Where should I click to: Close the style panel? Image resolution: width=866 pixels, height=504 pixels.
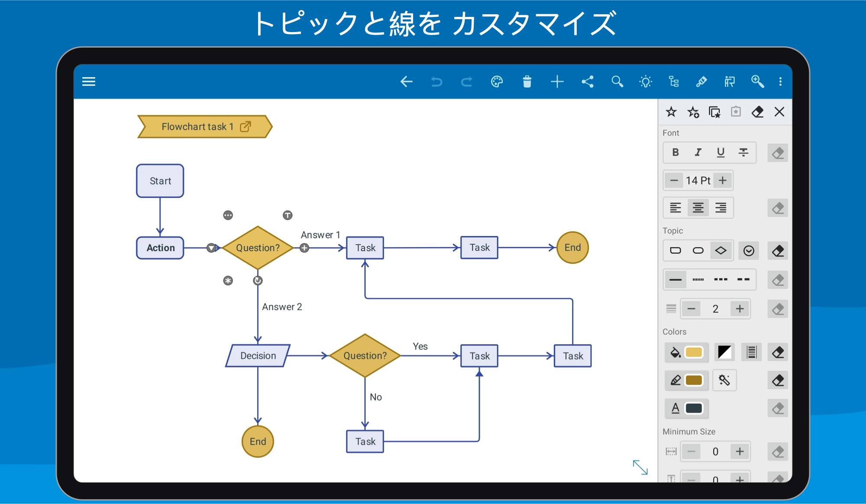779,112
